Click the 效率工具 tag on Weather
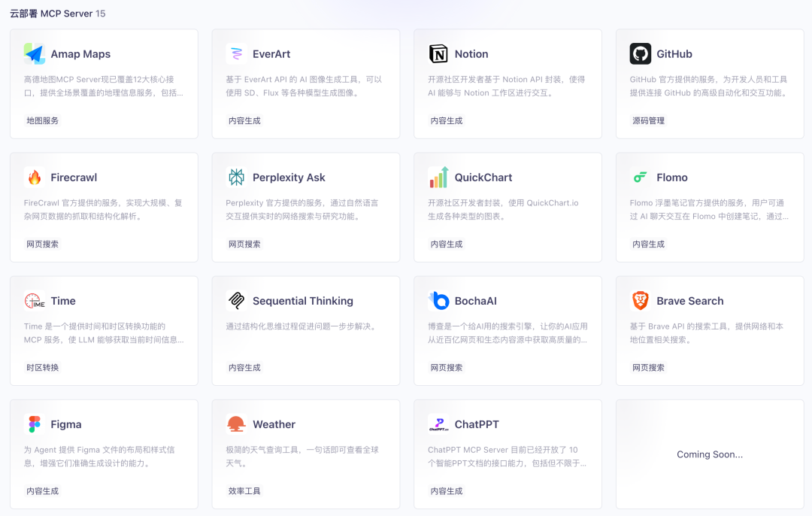 click(244, 491)
